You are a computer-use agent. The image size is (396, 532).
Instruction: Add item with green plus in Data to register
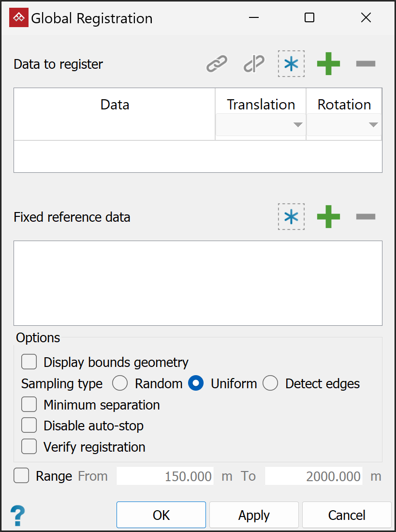[x=328, y=64]
